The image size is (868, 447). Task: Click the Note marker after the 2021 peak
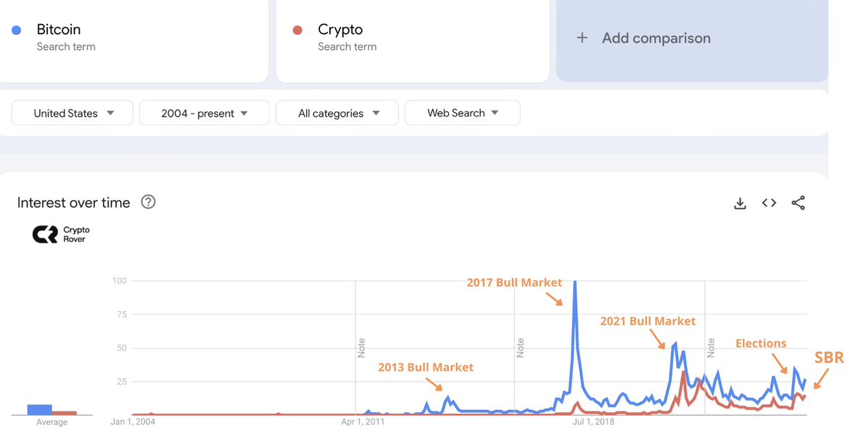tap(711, 347)
